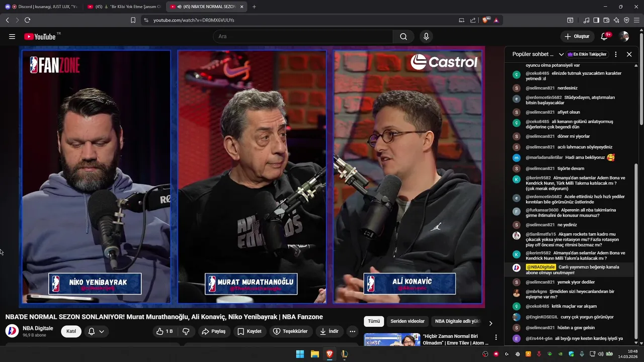Select the NBA Digitale adlı filter chip
644x362 pixels.
(457, 321)
